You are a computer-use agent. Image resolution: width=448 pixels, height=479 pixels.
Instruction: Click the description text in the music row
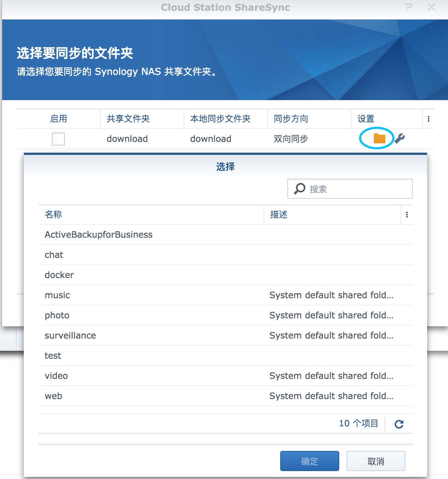(x=331, y=295)
